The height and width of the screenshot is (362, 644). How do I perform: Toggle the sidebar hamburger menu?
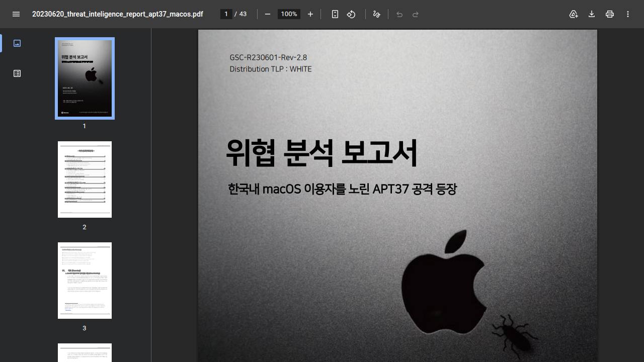(16, 14)
